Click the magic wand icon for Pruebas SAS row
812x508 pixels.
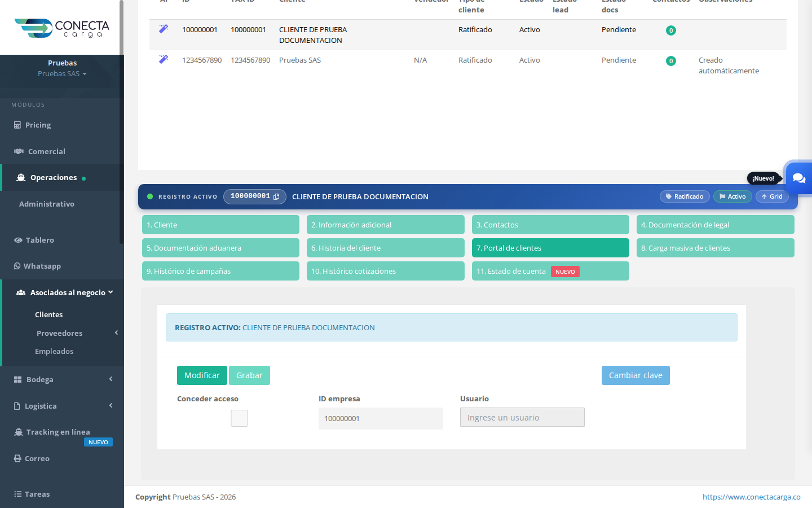coord(164,59)
